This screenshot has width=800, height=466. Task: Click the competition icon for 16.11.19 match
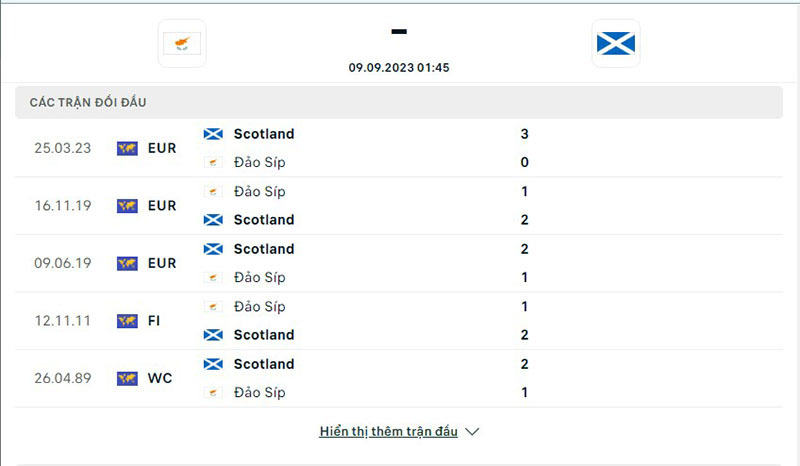pos(127,206)
